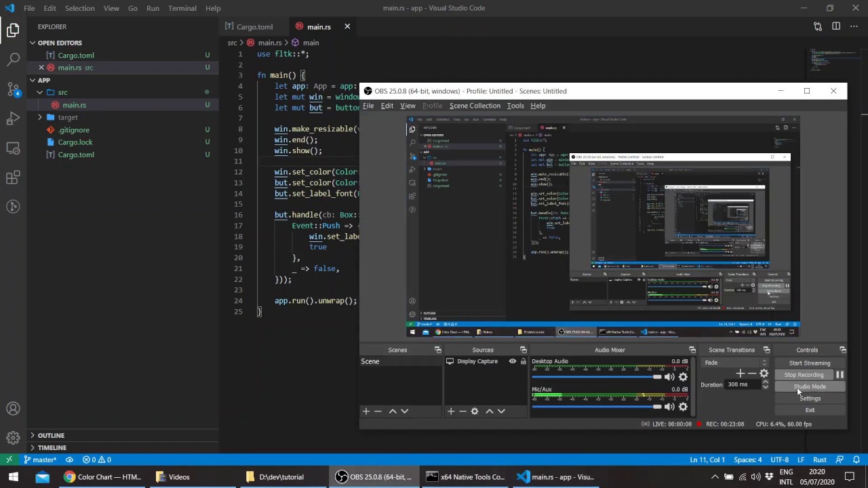Viewport: 868px width, 488px height.
Task: Move selected scene down in OBS
Action: click(x=404, y=411)
